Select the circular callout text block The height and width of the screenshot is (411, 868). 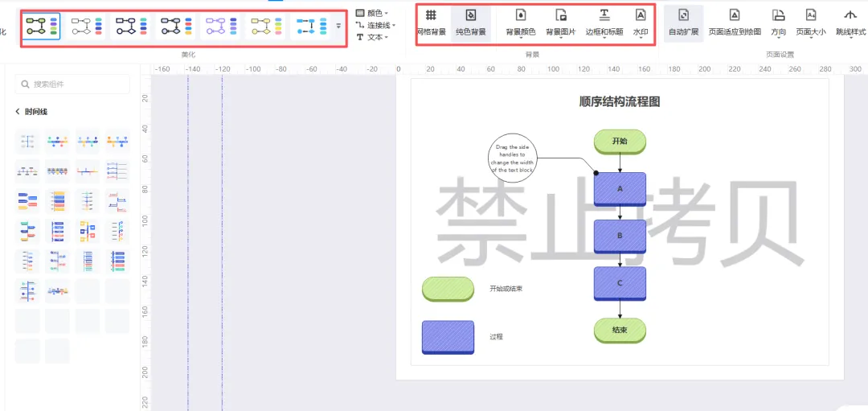click(x=512, y=158)
